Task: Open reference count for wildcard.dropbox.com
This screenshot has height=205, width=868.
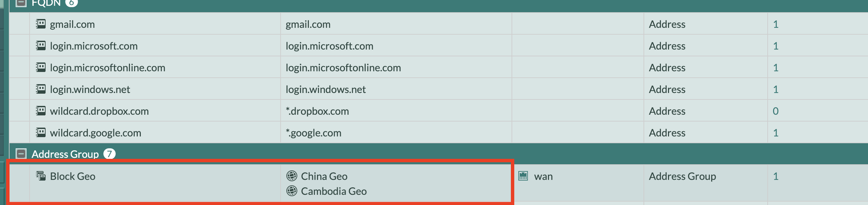Action: [775, 111]
